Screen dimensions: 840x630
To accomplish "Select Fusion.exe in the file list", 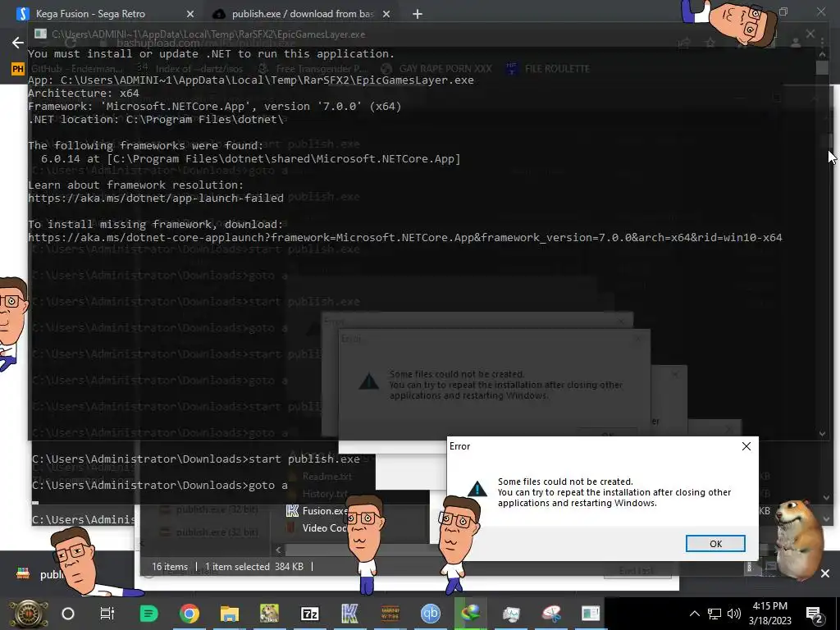I will click(317, 510).
